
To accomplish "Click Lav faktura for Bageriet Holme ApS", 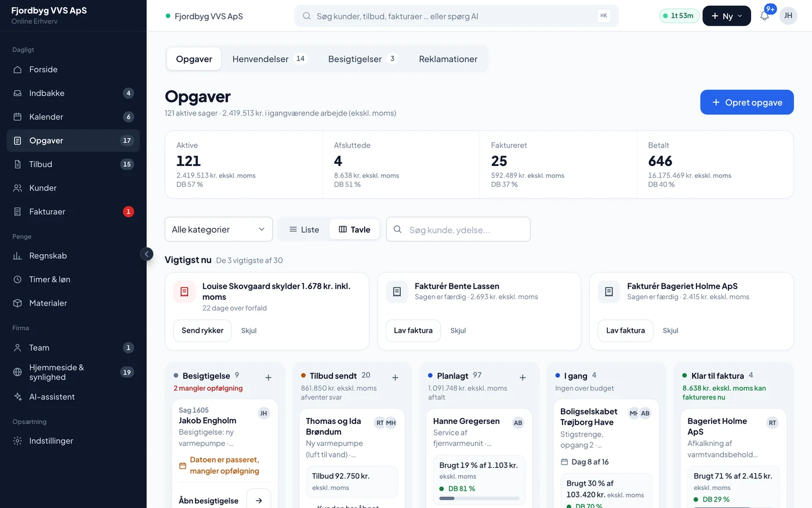I will (625, 330).
